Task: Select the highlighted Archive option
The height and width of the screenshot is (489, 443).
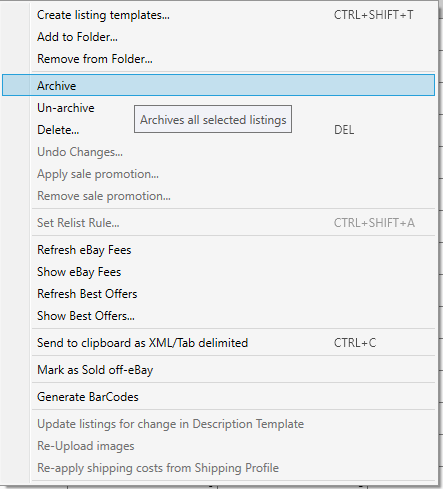Action: [x=218, y=85]
